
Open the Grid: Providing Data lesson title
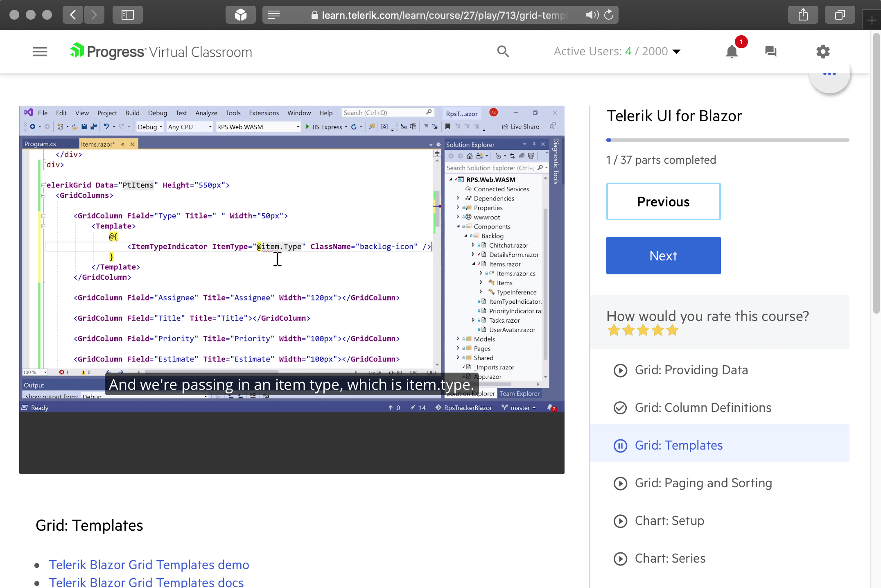click(691, 370)
